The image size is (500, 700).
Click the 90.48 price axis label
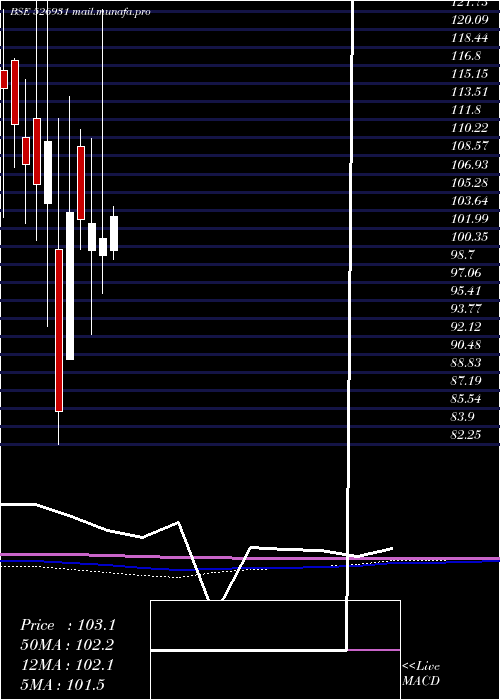click(x=466, y=345)
